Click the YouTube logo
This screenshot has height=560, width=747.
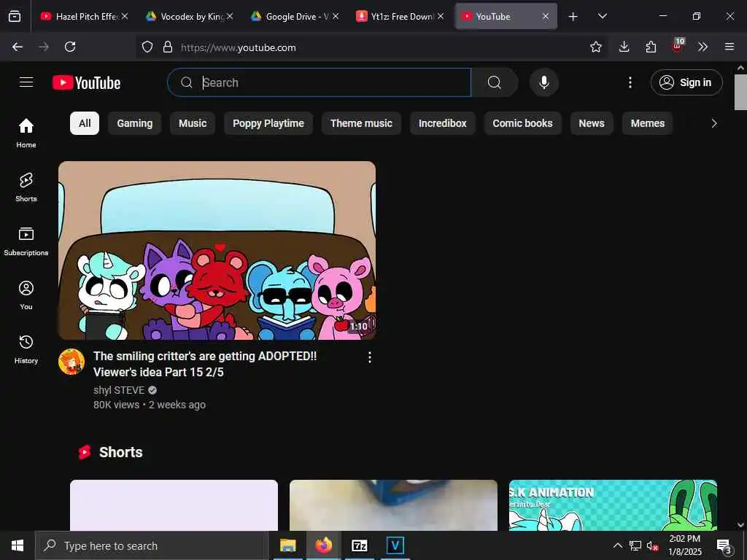[x=86, y=83]
